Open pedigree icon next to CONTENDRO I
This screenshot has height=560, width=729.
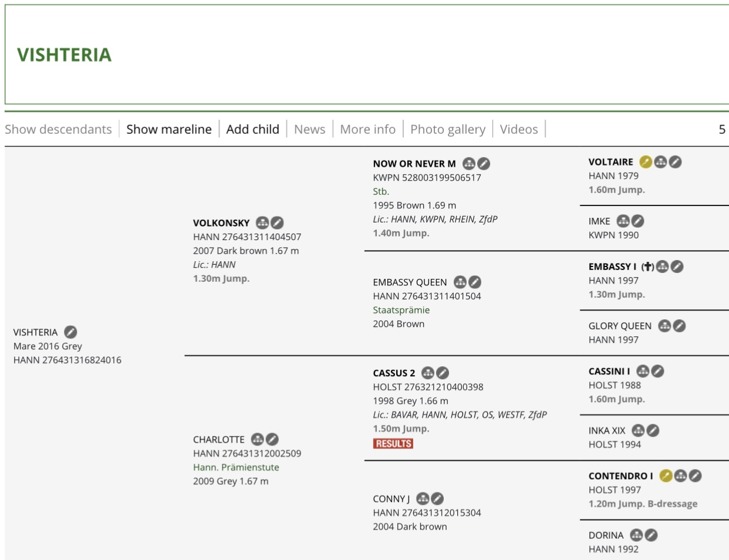(x=680, y=475)
